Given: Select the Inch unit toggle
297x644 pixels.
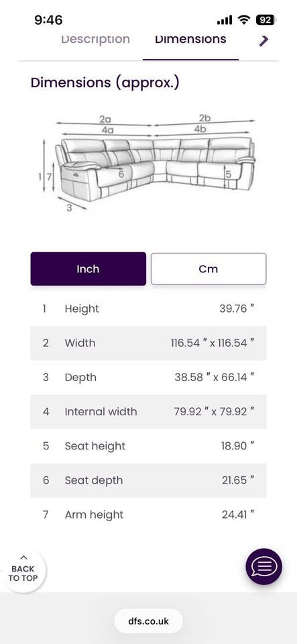Looking at the screenshot, I should 88,269.
